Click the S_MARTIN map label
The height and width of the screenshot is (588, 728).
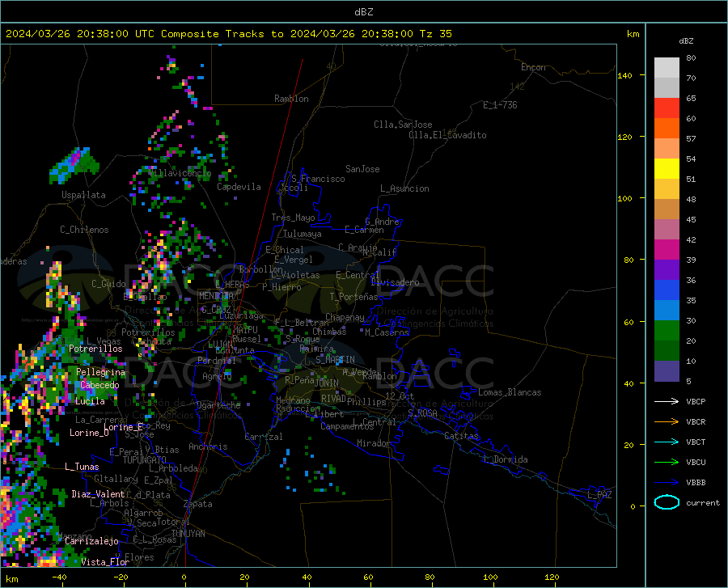coord(335,360)
